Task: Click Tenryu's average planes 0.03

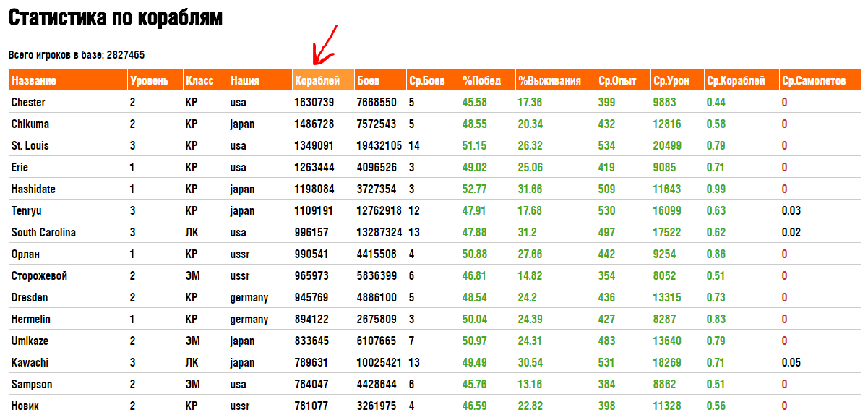Action: (x=791, y=211)
